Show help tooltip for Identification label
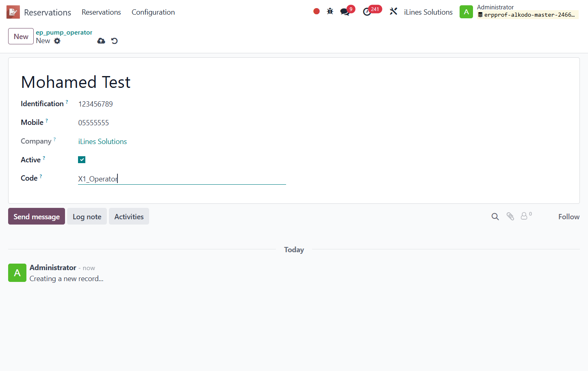 67,102
